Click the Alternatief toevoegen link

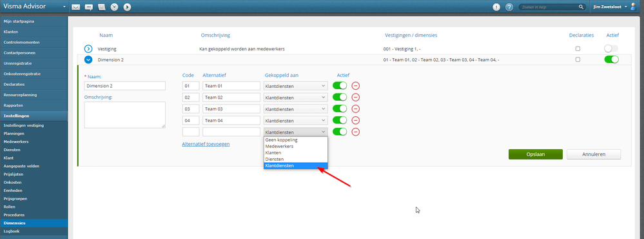pyautogui.click(x=206, y=144)
